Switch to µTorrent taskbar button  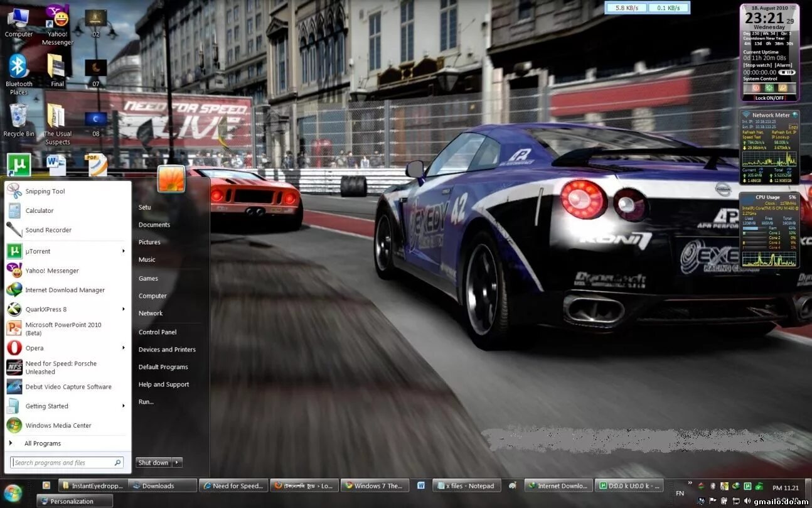pyautogui.click(x=629, y=485)
